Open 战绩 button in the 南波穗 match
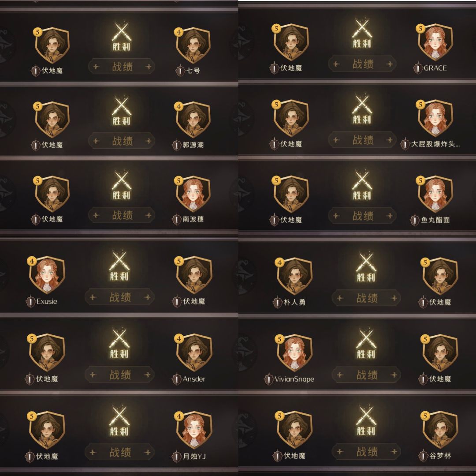Screen dimensions: 476x476 (122, 215)
